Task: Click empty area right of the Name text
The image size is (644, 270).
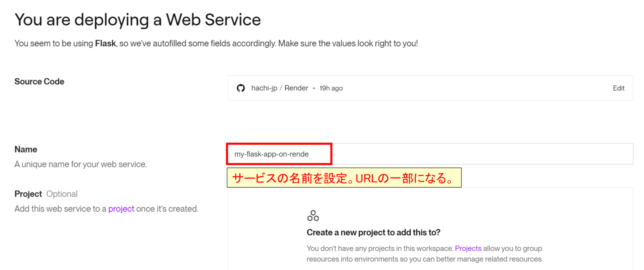Action: (x=482, y=154)
